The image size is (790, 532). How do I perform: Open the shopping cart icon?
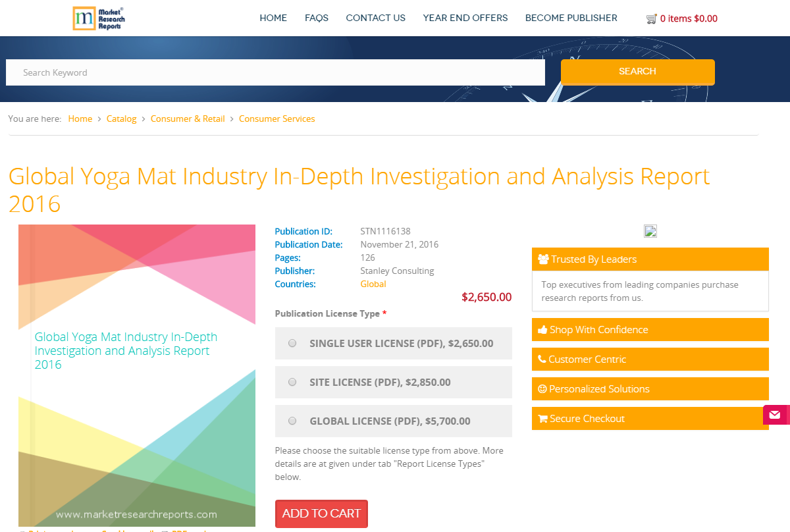pos(651,19)
